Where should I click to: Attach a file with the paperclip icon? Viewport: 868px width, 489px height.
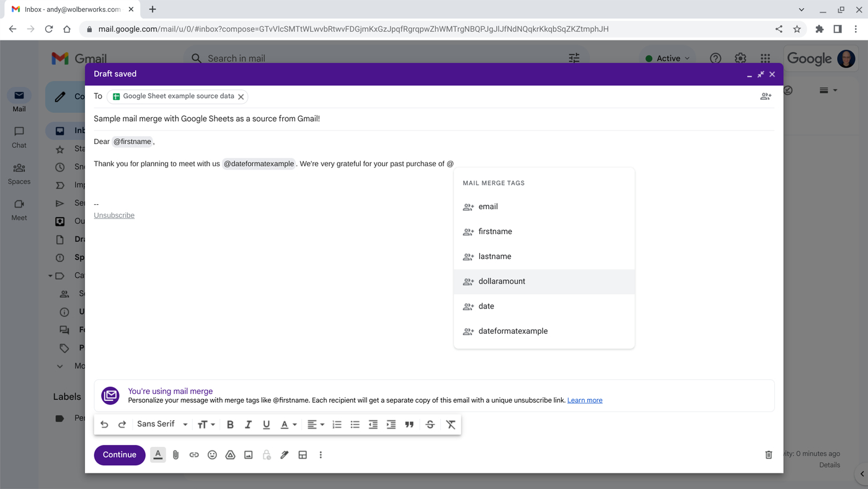(x=175, y=454)
